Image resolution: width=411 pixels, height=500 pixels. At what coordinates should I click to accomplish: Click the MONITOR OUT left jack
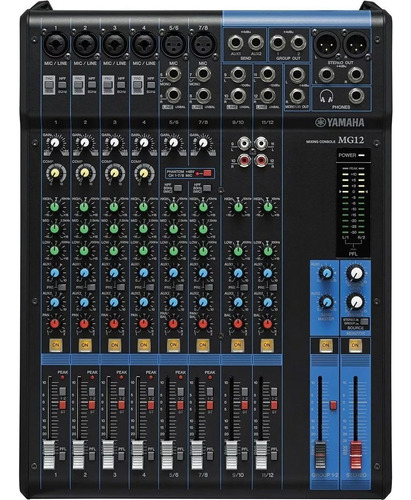(297, 75)
